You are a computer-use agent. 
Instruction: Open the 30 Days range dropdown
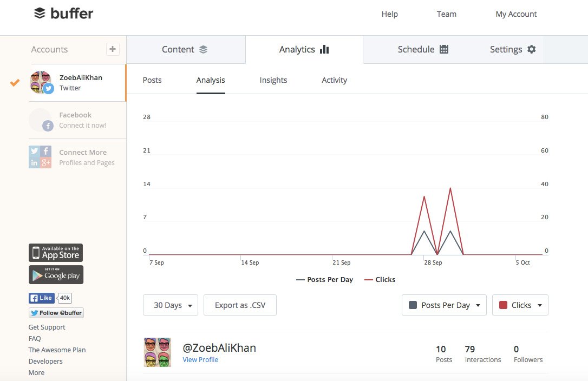point(170,305)
